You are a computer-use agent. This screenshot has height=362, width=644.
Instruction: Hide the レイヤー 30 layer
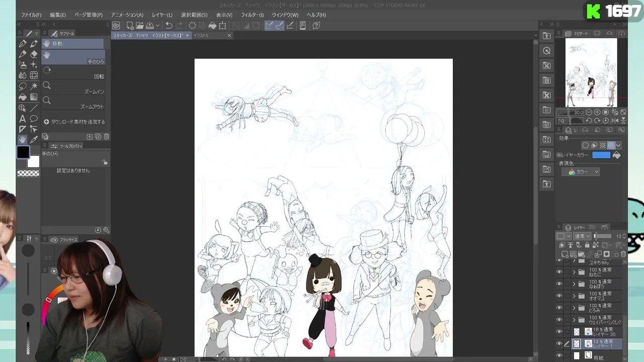(x=559, y=332)
